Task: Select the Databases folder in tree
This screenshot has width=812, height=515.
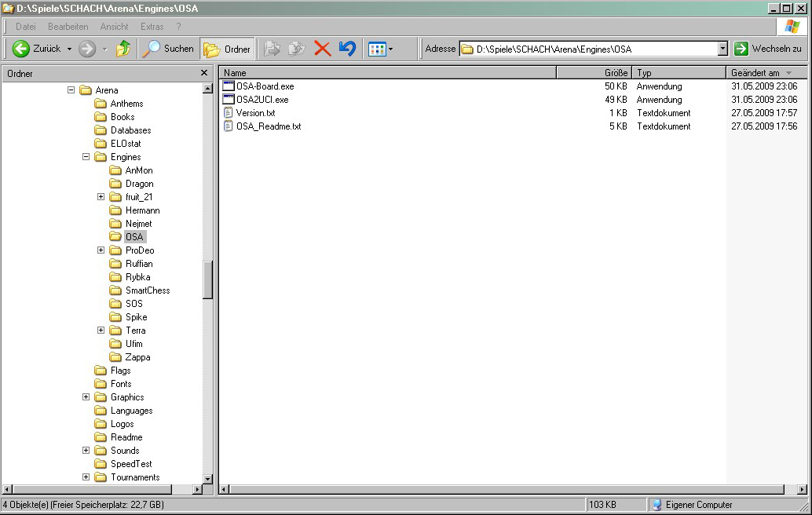Action: [x=130, y=130]
